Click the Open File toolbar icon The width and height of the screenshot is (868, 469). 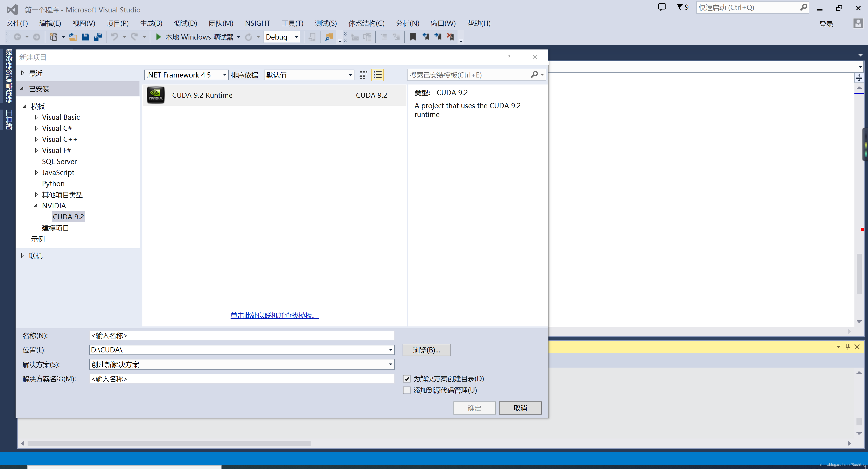tap(73, 37)
